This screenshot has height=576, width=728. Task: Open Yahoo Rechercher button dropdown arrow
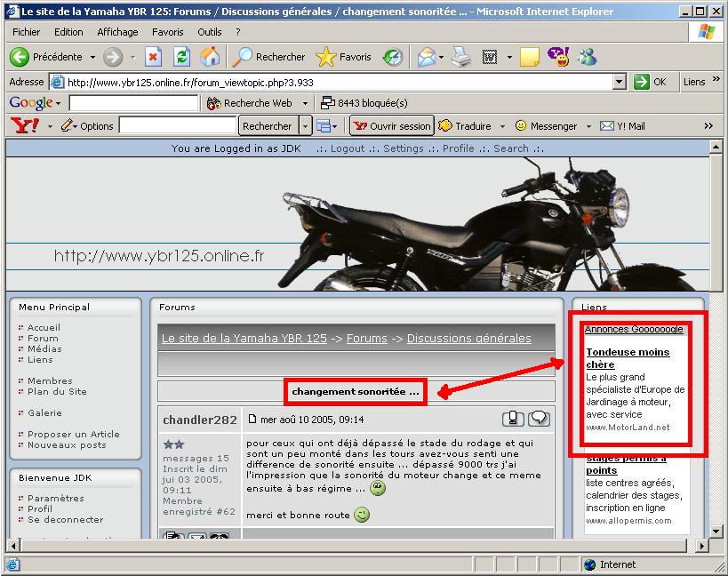tap(305, 126)
